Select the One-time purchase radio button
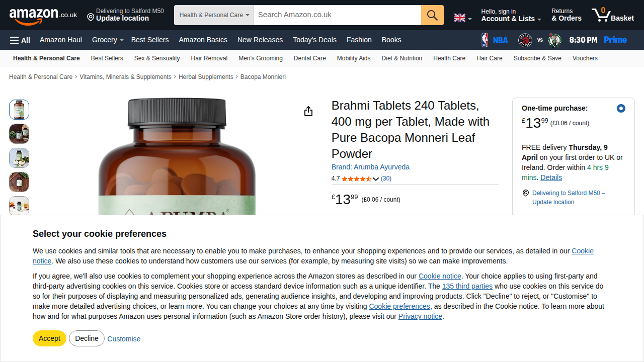 click(621, 108)
